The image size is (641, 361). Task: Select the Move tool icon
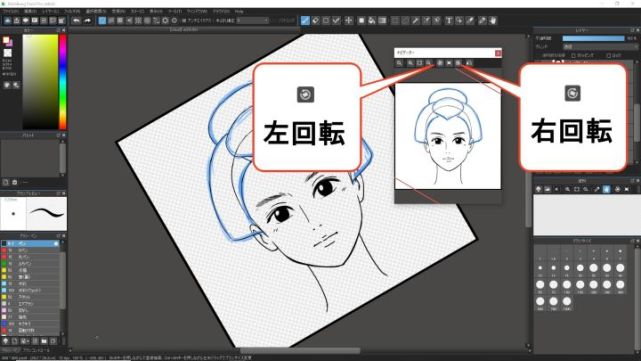348,20
